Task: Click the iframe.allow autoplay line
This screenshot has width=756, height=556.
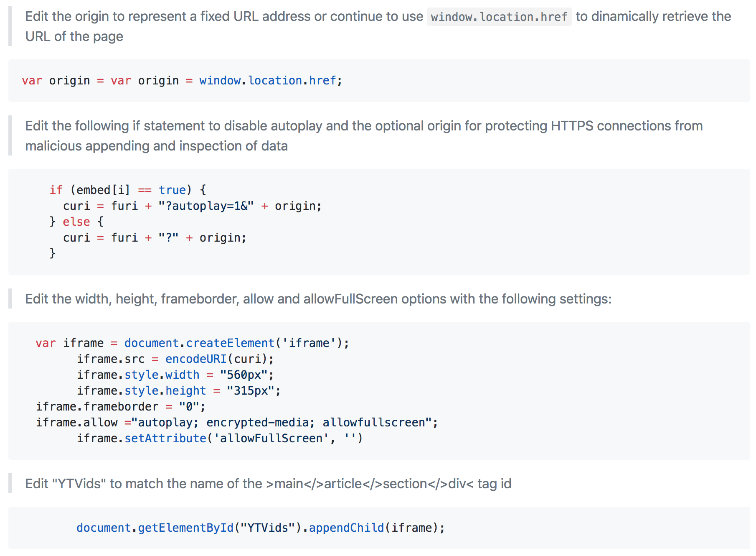Action: point(237,423)
